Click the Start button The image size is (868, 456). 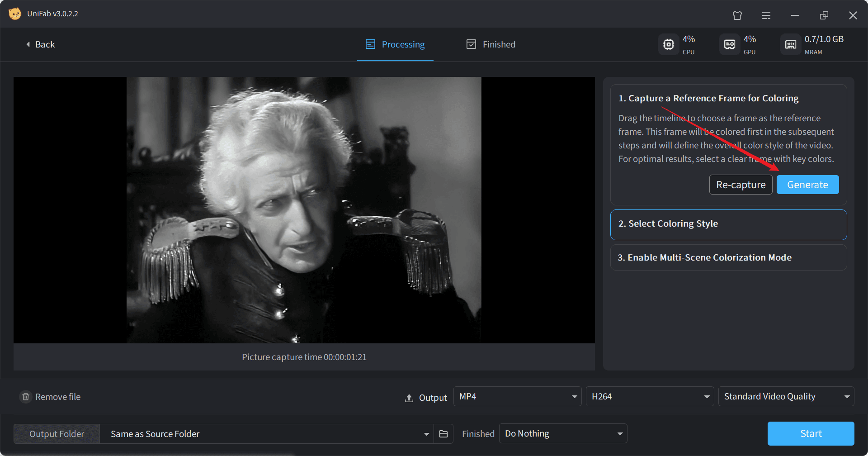(x=811, y=433)
